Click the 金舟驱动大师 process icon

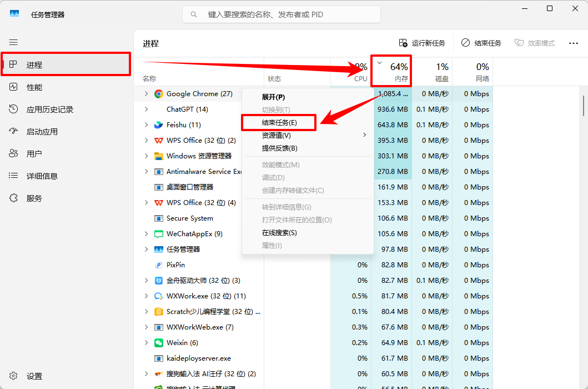tap(159, 281)
